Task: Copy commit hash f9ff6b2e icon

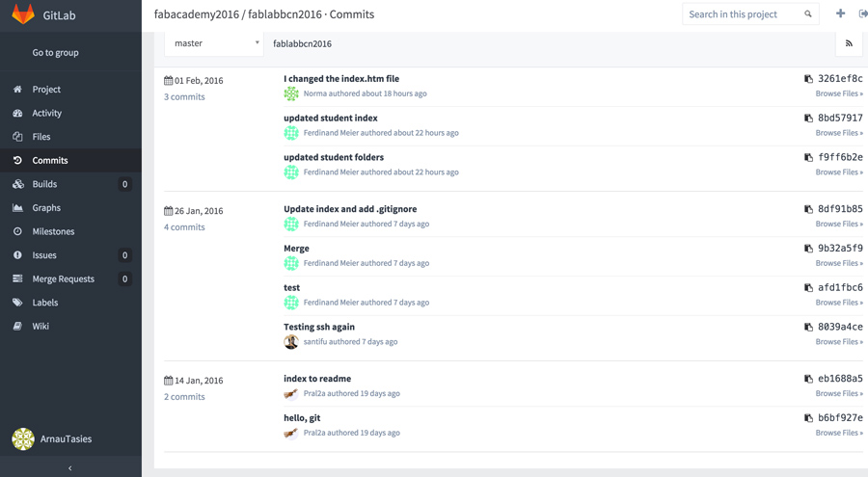Action: click(808, 158)
